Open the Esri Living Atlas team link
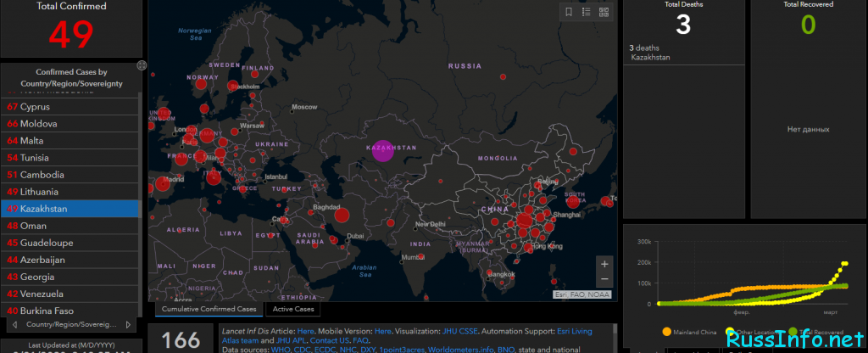The image size is (868, 353). tap(575, 332)
